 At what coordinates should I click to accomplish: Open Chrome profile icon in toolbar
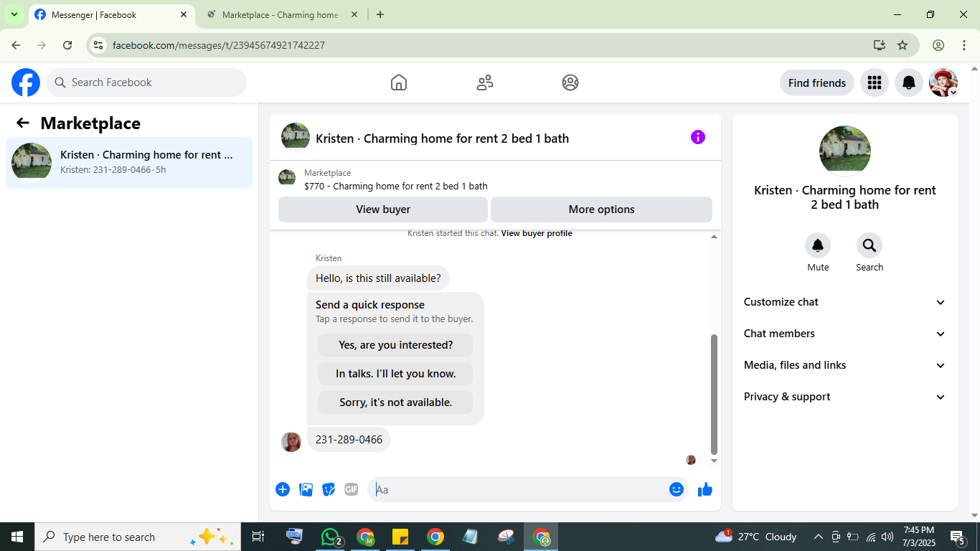click(x=938, y=45)
